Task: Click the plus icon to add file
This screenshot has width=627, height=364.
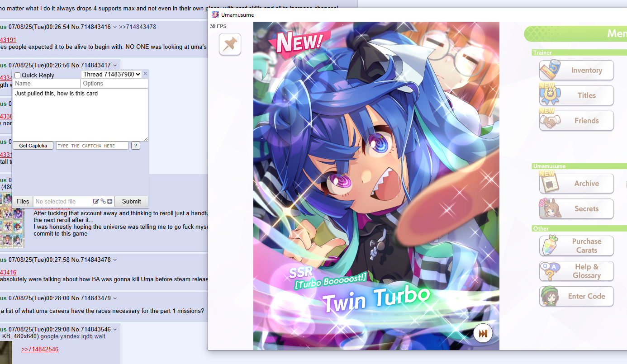Action: [x=110, y=201]
